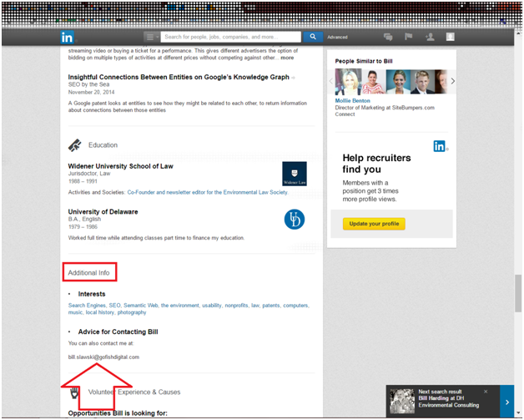524x420 pixels.
Task: Select the computers interest link
Action: (x=295, y=306)
